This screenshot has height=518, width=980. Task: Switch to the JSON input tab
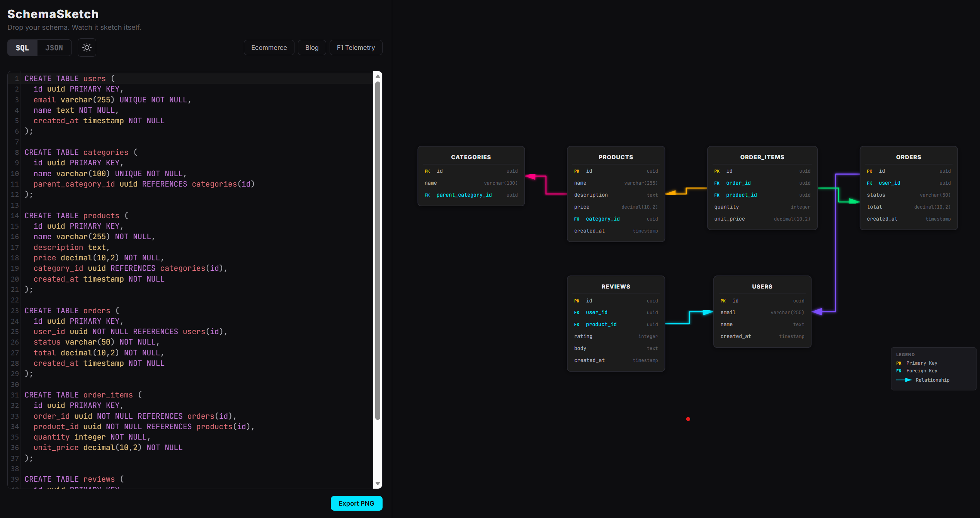54,48
